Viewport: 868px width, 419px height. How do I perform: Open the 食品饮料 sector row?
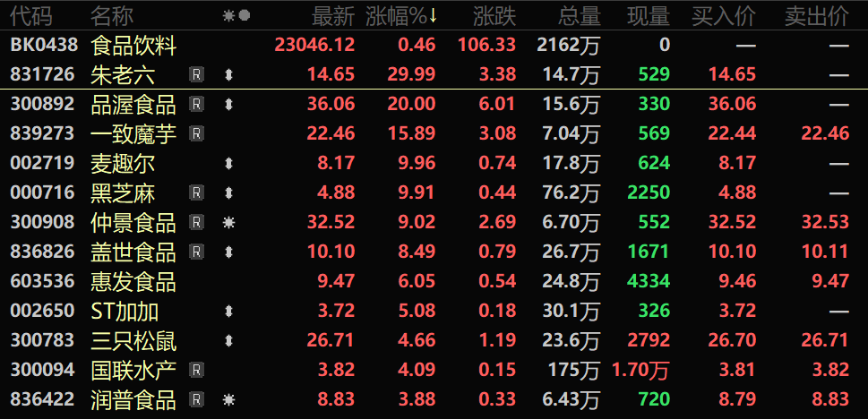(434, 45)
